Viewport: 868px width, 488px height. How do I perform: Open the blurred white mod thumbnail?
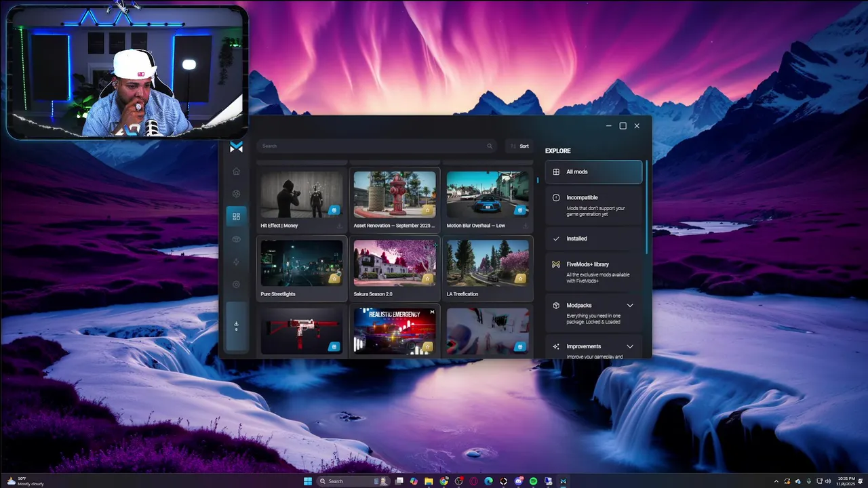pos(488,331)
